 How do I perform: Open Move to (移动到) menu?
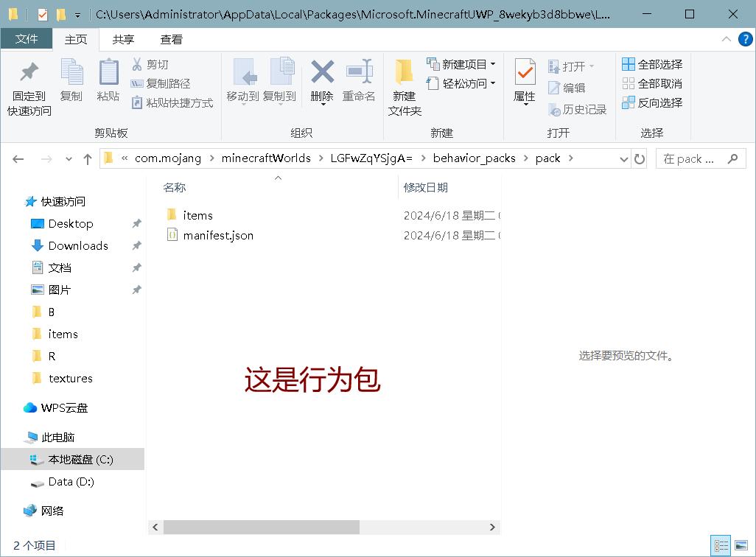(x=243, y=81)
